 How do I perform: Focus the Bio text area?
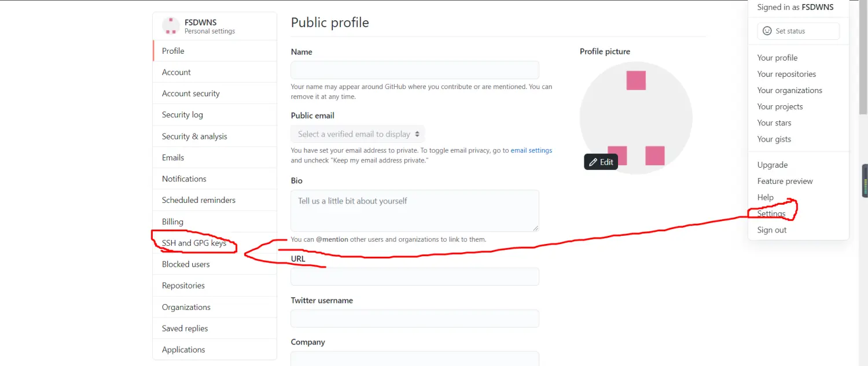(x=415, y=210)
